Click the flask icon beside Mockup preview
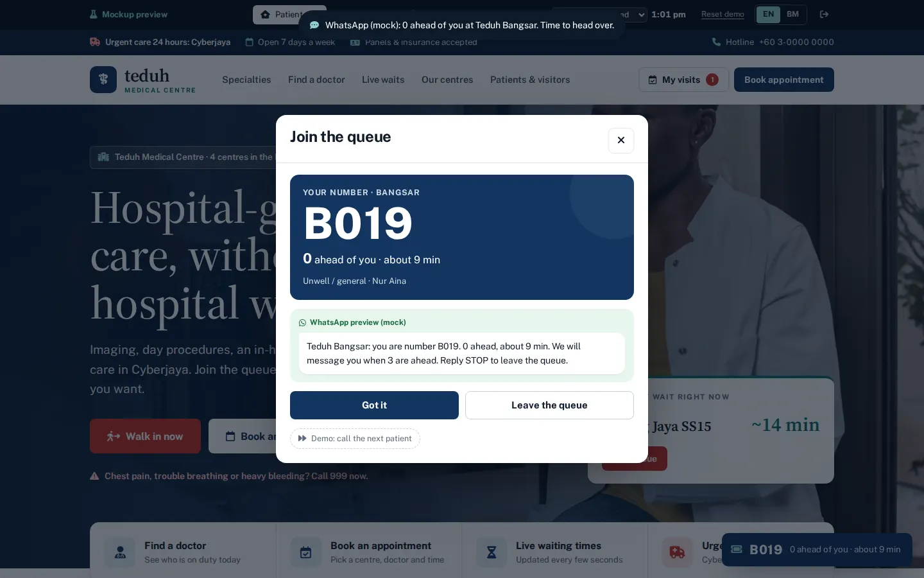924x578 pixels. (94, 14)
